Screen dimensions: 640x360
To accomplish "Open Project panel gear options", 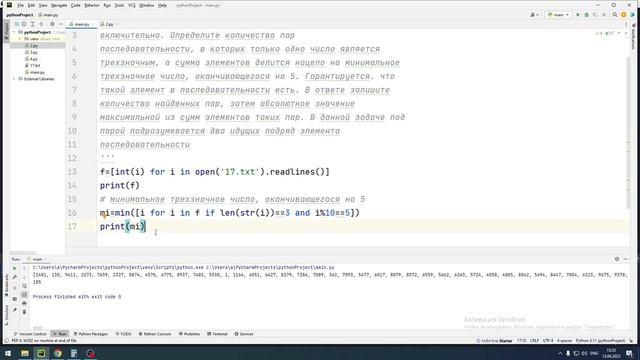I will (52, 24).
